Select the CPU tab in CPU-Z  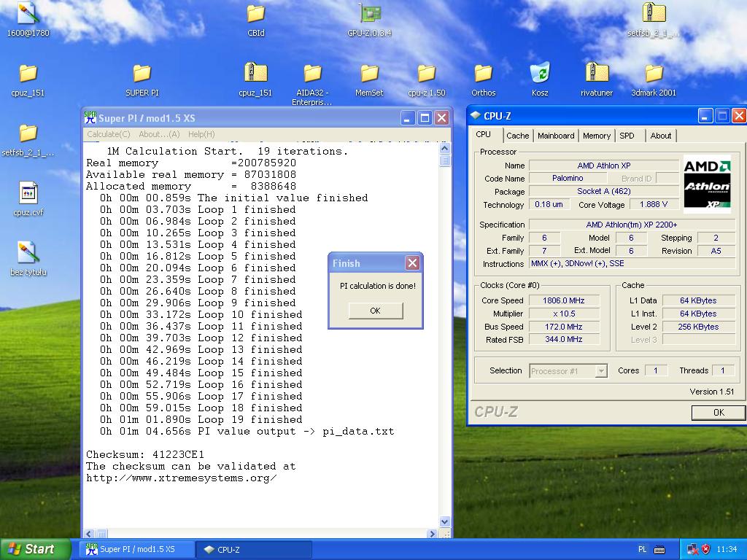pos(484,134)
